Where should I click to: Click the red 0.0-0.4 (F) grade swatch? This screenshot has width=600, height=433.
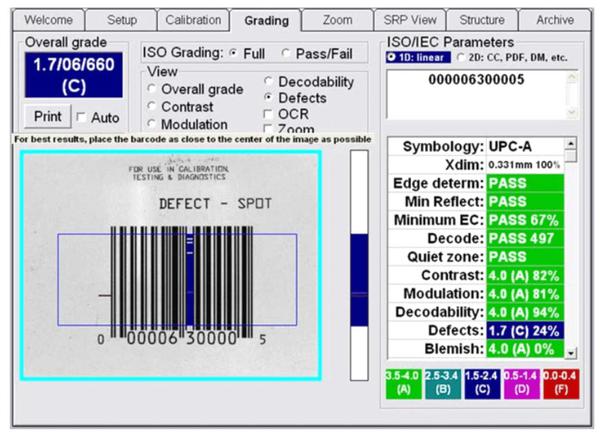561,384
